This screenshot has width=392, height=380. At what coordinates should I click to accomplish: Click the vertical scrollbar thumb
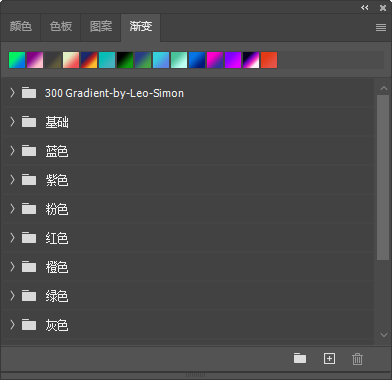[383, 177]
